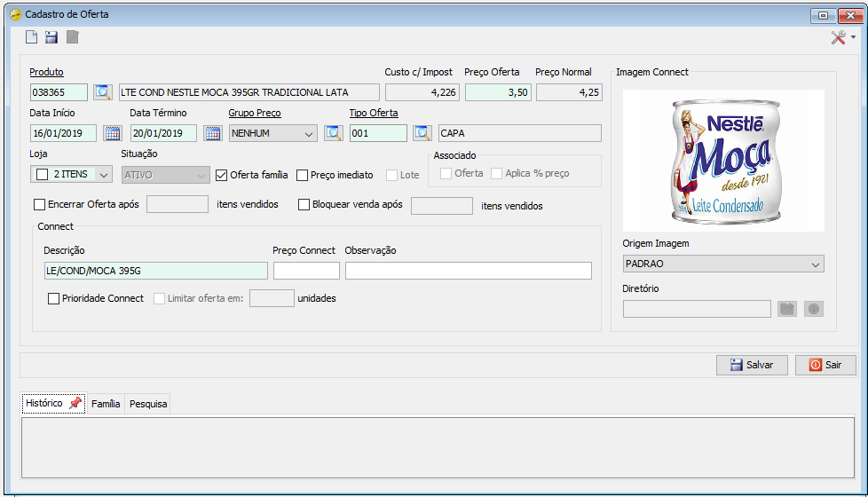Click the Produto search magnifier icon
This screenshot has width=868, height=497.
pos(102,92)
